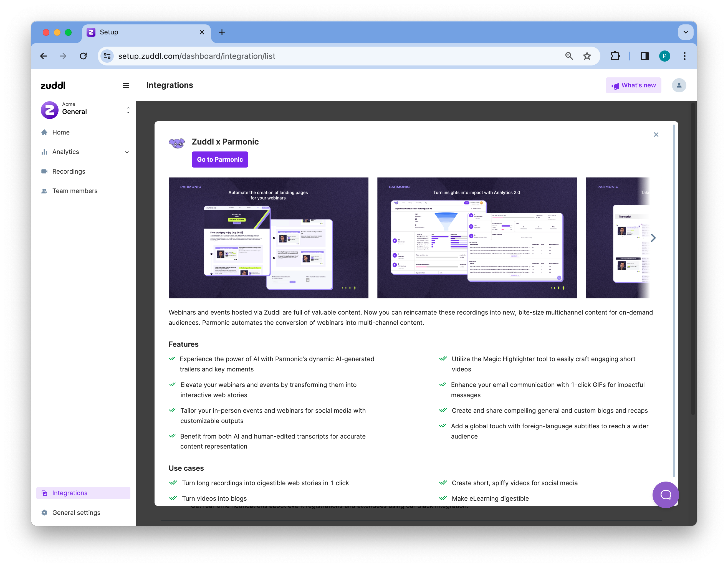This screenshot has height=567, width=728.
Task: Open the landing pages automation screenshot
Action: [x=269, y=238]
